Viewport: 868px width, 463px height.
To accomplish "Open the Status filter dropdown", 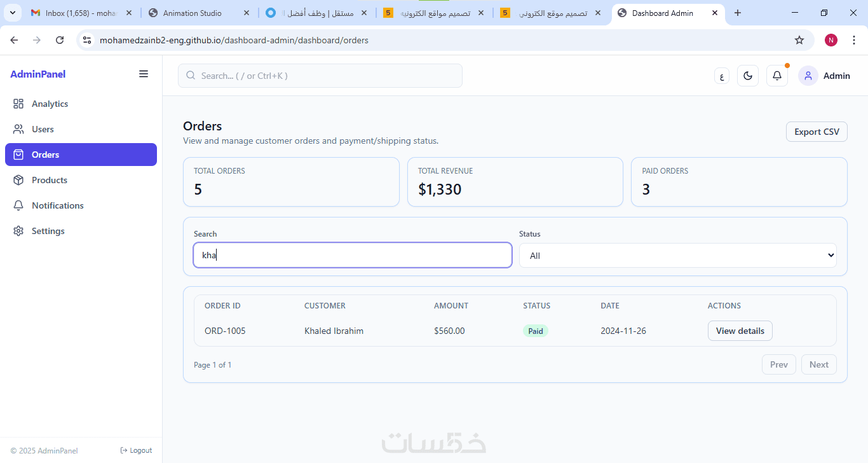I will 677,256.
